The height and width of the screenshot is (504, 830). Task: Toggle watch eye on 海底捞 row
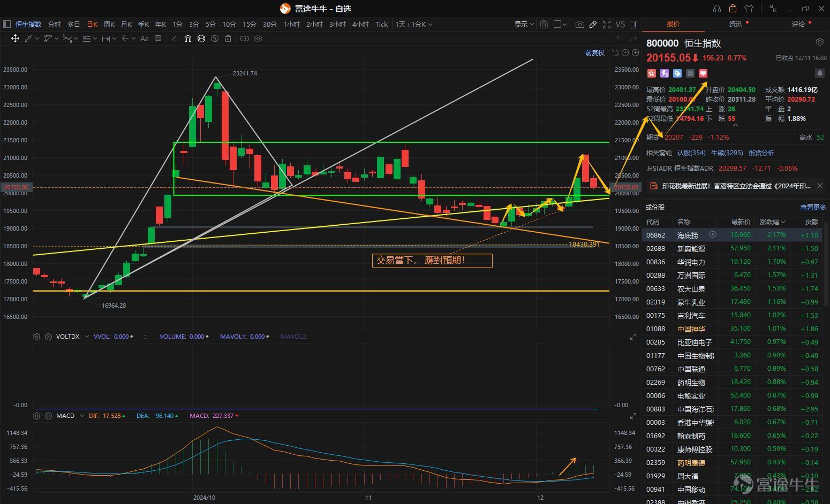(712, 234)
